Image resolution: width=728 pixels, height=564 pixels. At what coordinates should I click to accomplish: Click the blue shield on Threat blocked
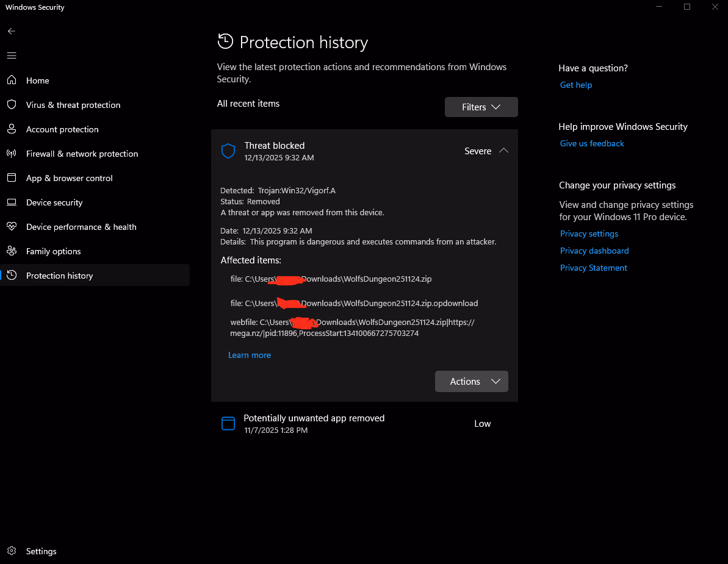pos(228,151)
